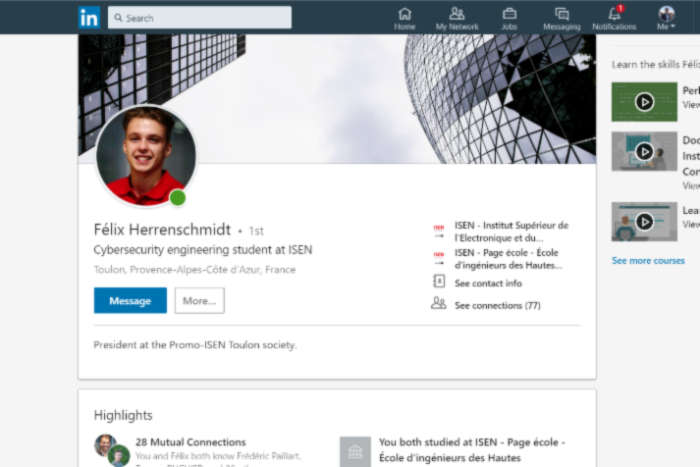Viewport: 700px width, 467px height.
Task: Click the first ISEN school logo icon
Action: [x=439, y=231]
